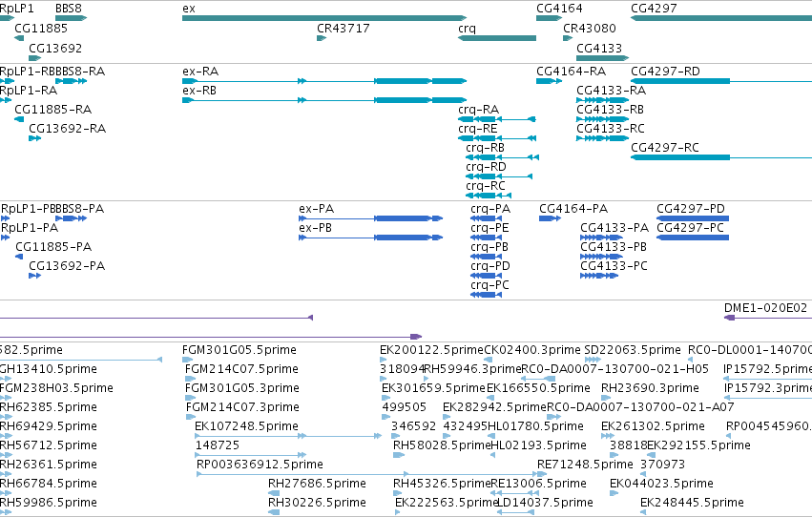
Task: Select the crq-RB transcript label
Action: [486, 148]
